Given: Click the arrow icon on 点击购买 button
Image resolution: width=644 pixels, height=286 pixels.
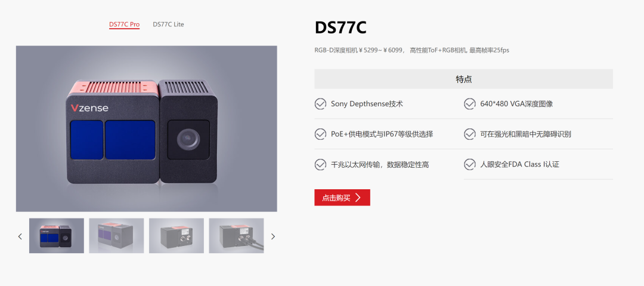Looking at the screenshot, I should pyautogui.click(x=358, y=198).
